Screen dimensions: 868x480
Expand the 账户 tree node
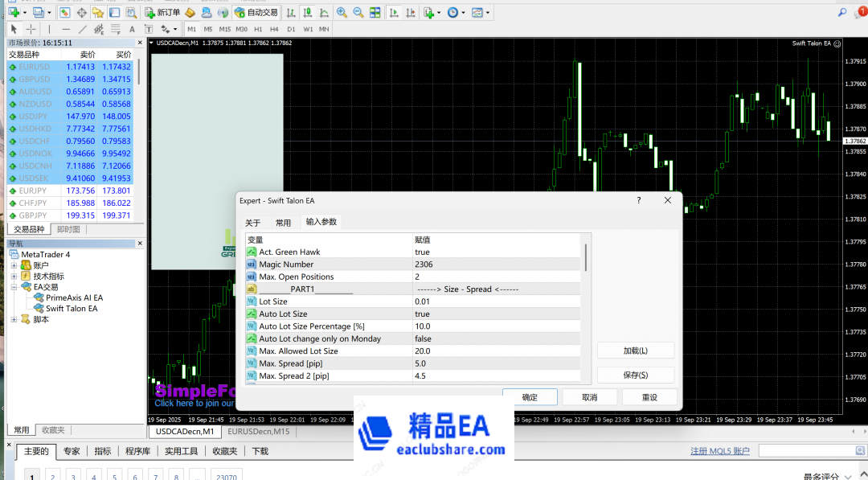[x=14, y=265]
